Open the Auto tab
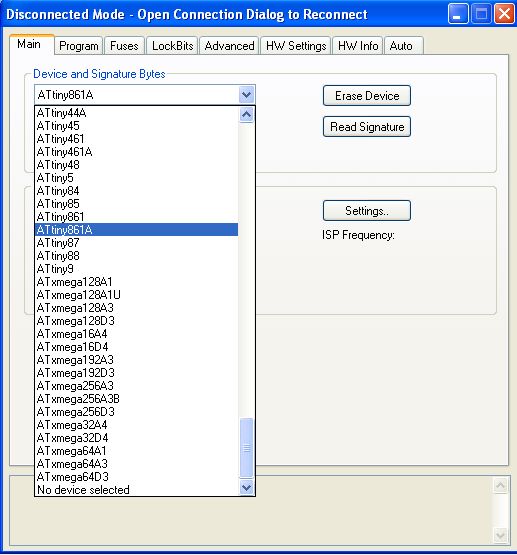 click(403, 46)
